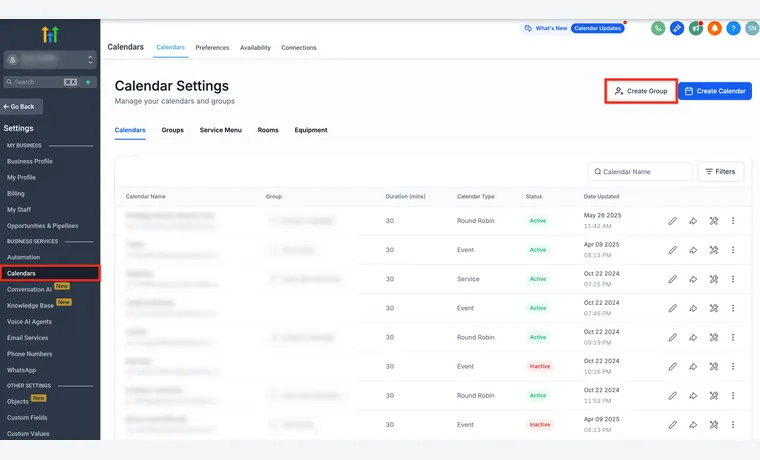Open the blue help question mark icon
The width and height of the screenshot is (760, 460).
pyautogui.click(x=733, y=29)
